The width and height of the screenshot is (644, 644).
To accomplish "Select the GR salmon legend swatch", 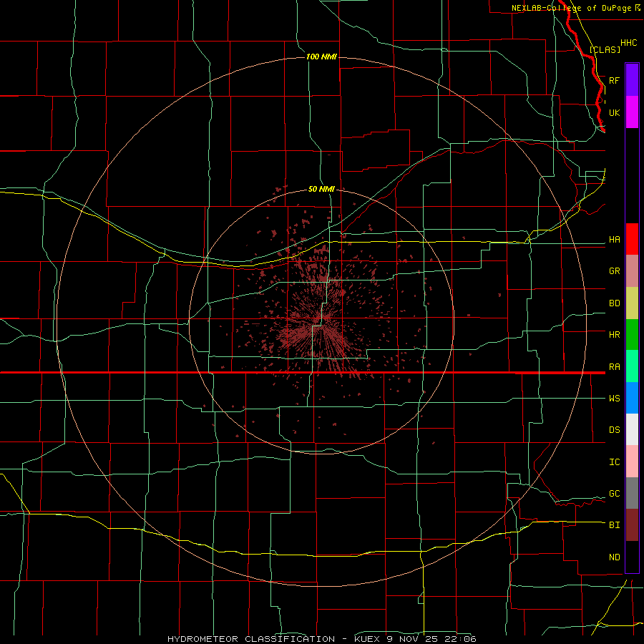I will pos(632,271).
